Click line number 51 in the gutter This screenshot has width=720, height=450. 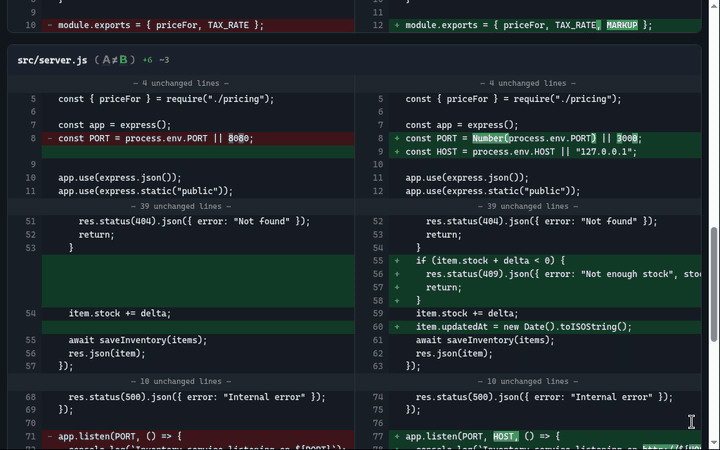pyautogui.click(x=30, y=221)
